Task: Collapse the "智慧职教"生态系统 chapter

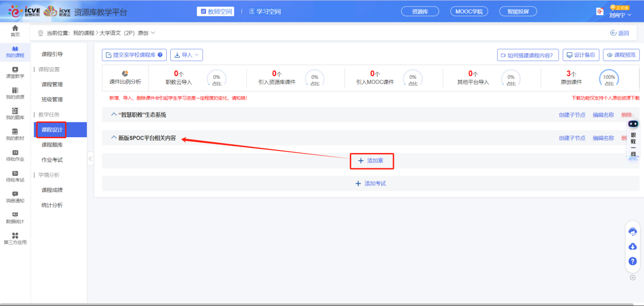Action: (x=114, y=115)
